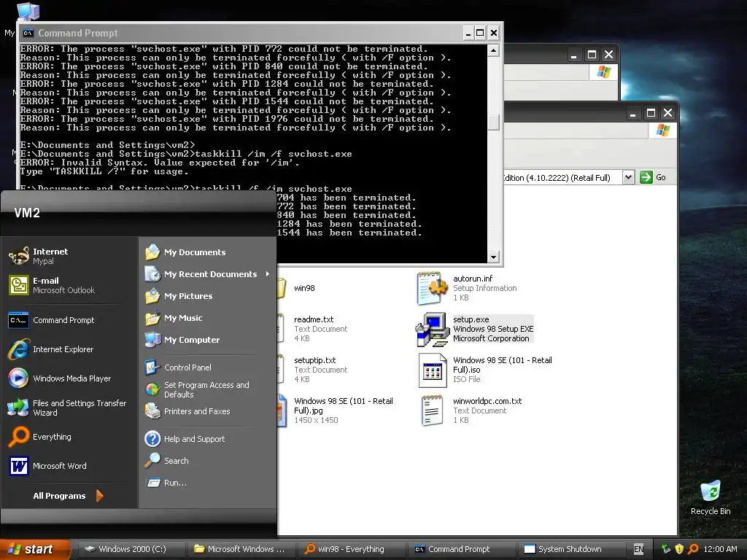Switch to win98 - Everything taskbar item
This screenshot has width=747, height=560.
[351, 549]
